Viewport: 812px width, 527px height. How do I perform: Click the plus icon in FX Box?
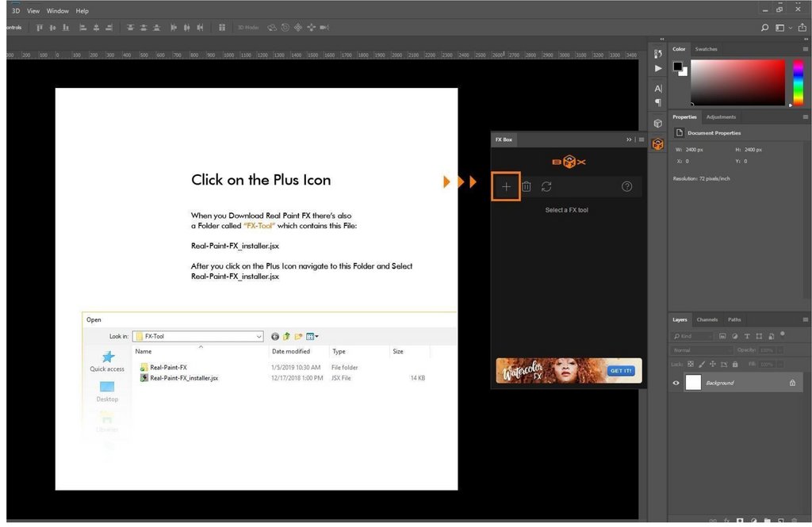pyautogui.click(x=506, y=187)
